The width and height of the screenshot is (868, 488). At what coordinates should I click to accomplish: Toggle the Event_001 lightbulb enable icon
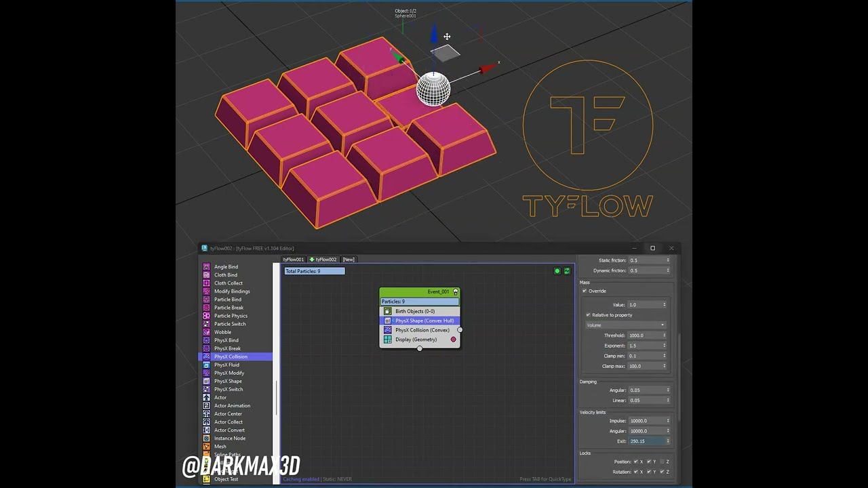(x=456, y=292)
